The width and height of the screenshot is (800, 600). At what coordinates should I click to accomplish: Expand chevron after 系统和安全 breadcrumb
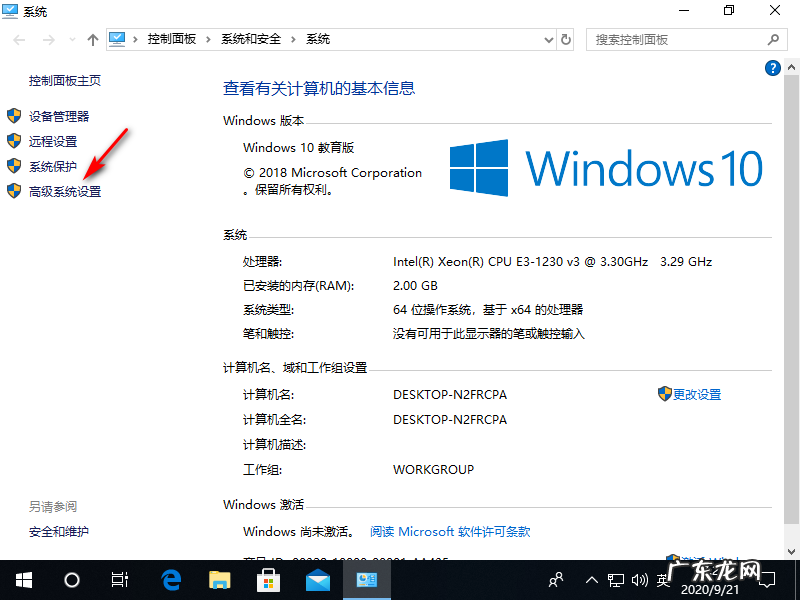coord(293,40)
